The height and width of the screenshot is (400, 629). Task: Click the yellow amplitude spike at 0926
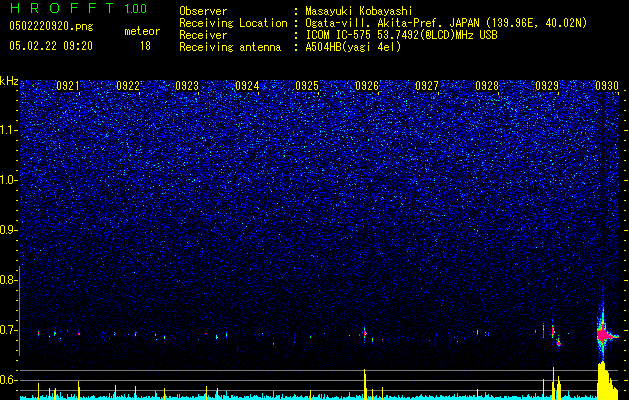365,385
